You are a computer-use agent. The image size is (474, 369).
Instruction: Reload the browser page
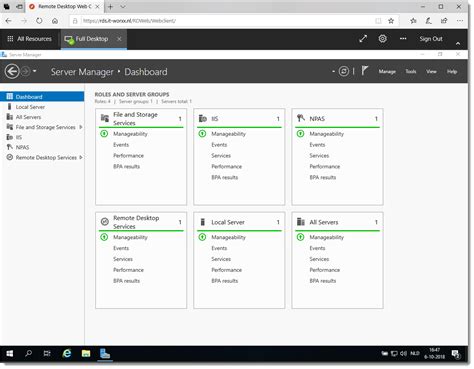click(39, 21)
